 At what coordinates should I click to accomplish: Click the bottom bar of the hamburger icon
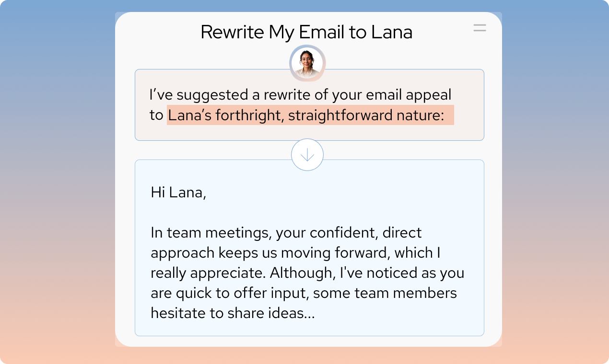point(479,30)
